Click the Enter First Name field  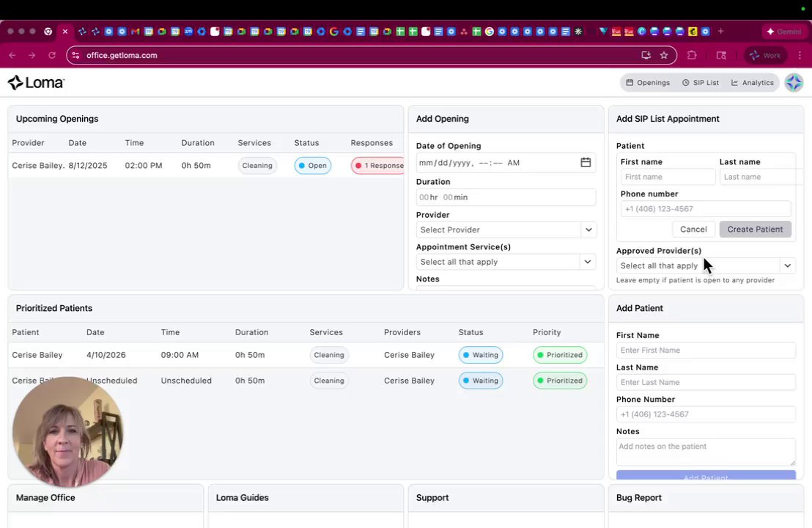pyautogui.click(x=705, y=351)
